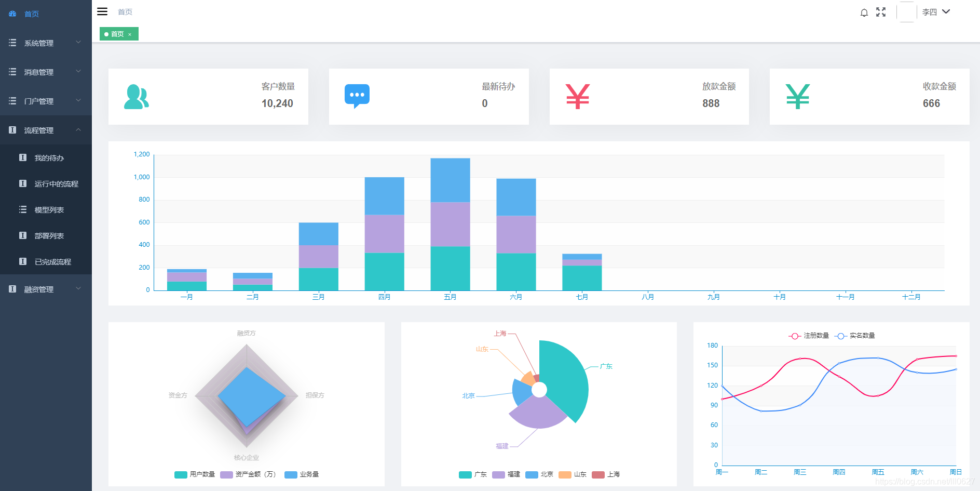Screen dimensions: 980x491
Task: Toggle 业务量 legend in radar chart
Action: point(302,474)
